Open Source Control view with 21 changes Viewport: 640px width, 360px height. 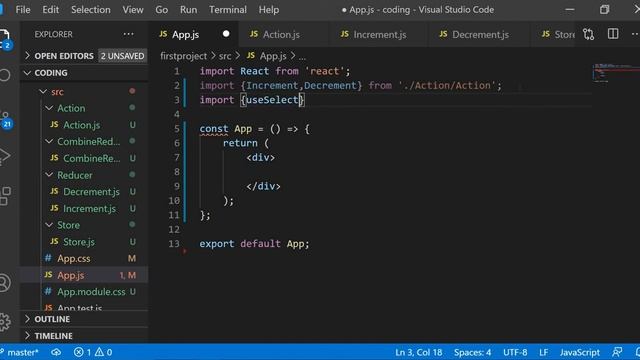[x=6, y=119]
